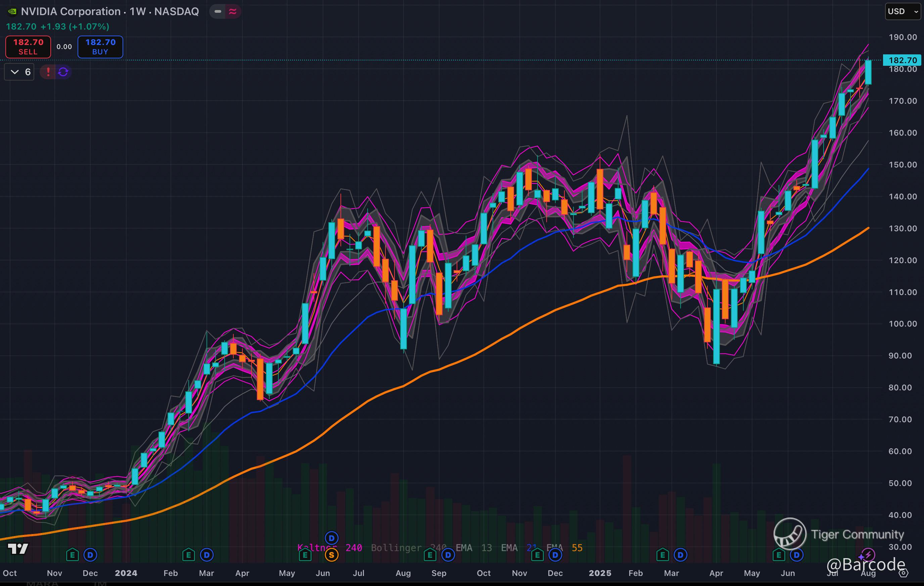Click the TradingView logo in bottom left
This screenshot has height=586, width=924.
tap(18, 549)
